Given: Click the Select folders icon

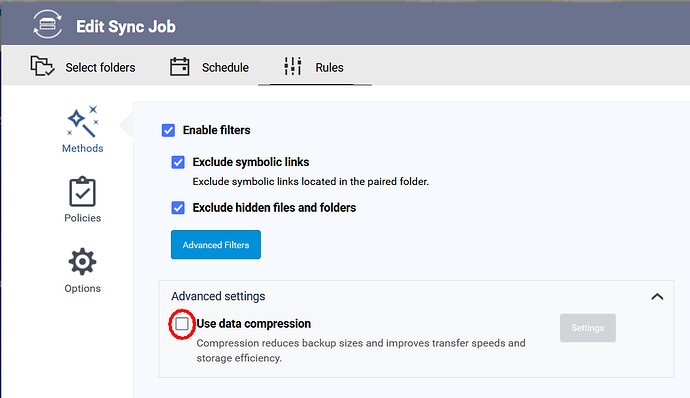Looking at the screenshot, I should [x=43, y=66].
